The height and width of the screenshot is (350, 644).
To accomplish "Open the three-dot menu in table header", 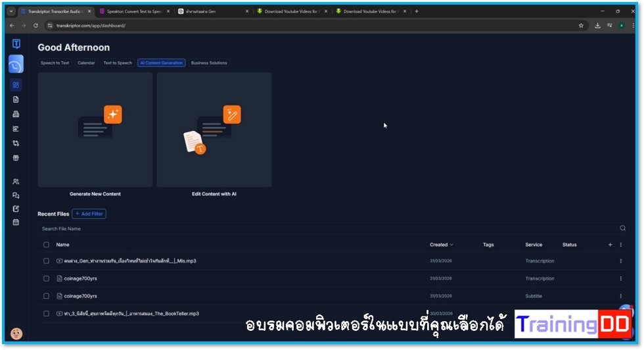I will 620,245.
